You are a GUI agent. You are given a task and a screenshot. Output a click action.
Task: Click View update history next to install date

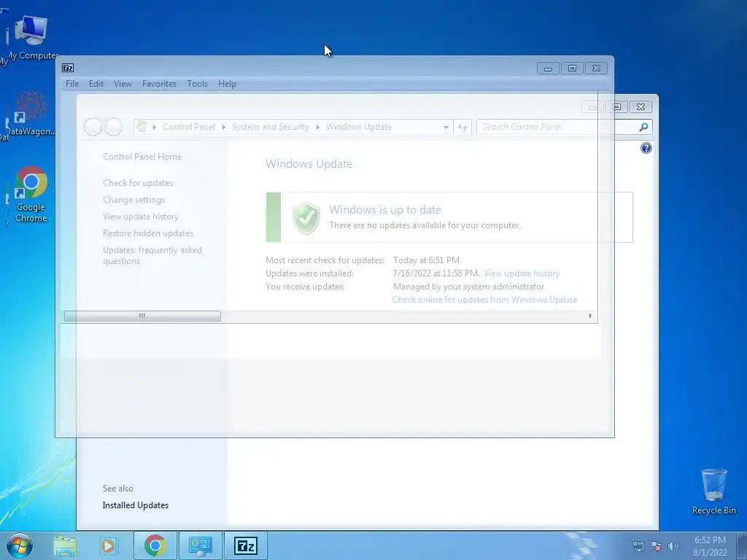521,273
